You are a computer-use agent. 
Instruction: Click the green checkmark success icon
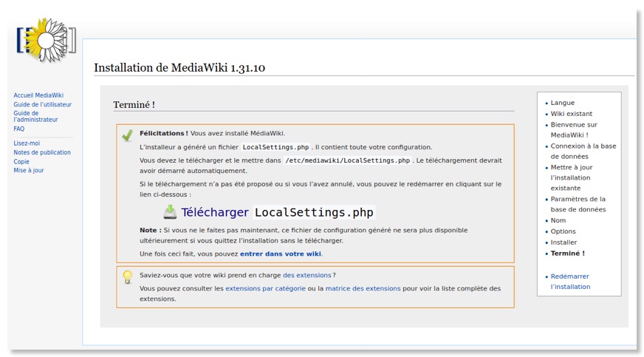click(x=127, y=135)
